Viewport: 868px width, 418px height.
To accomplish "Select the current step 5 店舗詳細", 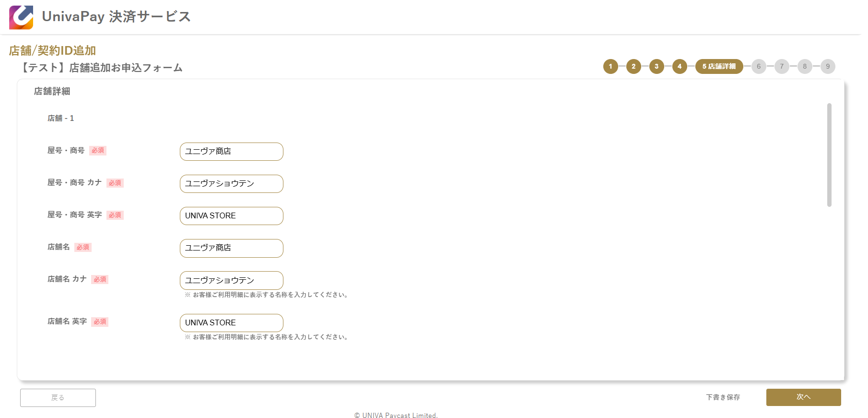I will click(x=719, y=66).
